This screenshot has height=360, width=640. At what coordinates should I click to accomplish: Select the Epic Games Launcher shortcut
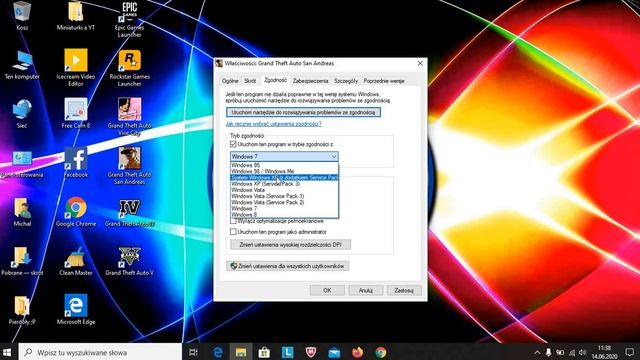pos(129,19)
